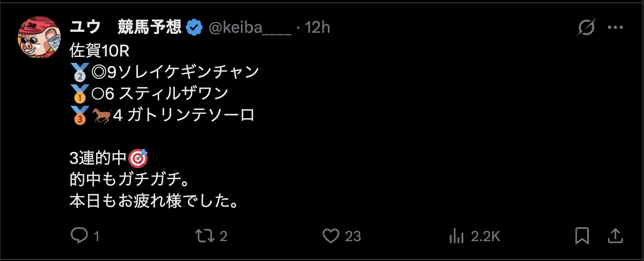644x261 pixels.
Task: Open the view analytics bar-chart icon
Action: pyautogui.click(x=456, y=235)
